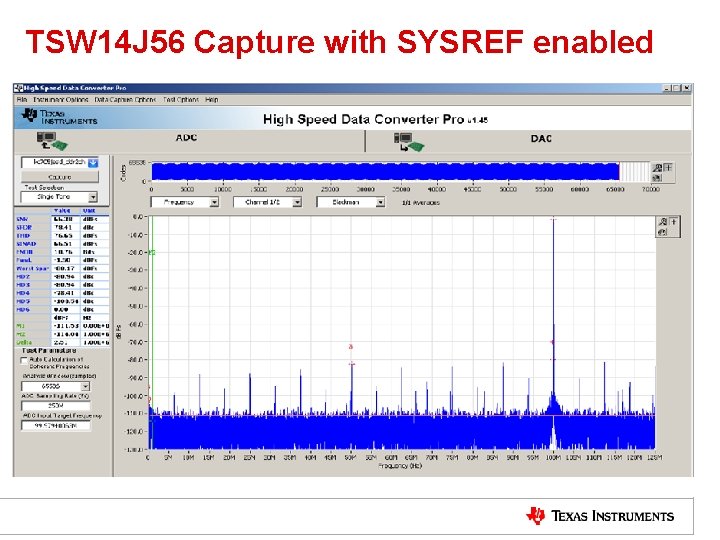Open the Frequency domain dropdown
This screenshot has height=540, width=720.
[x=214, y=202]
